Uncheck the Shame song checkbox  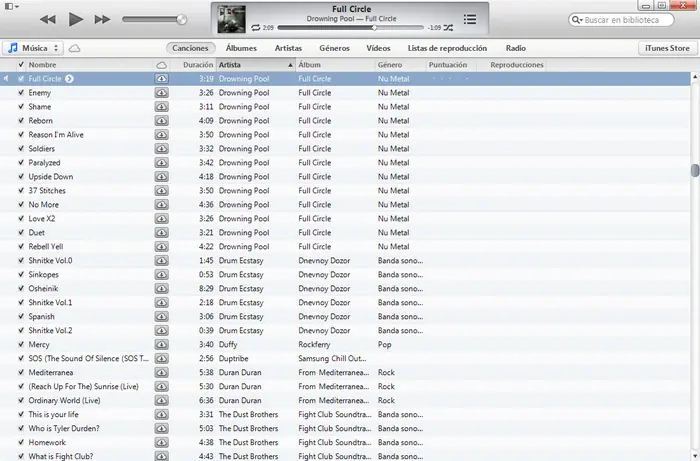(x=21, y=107)
